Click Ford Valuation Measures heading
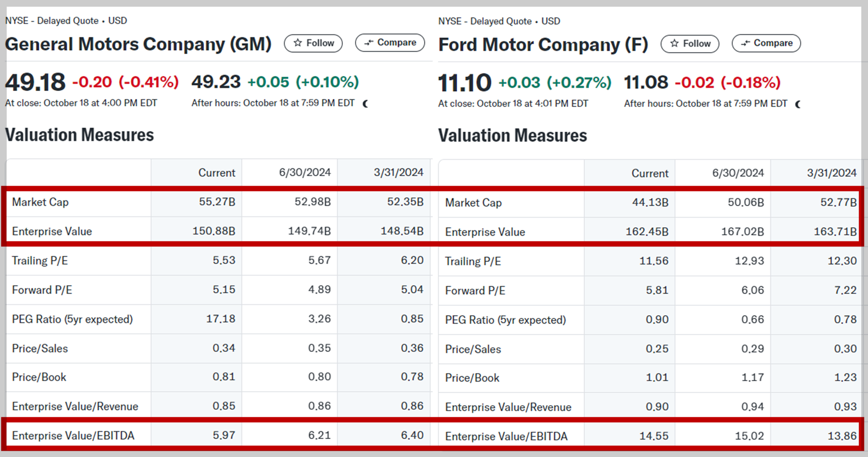This screenshot has height=457, width=868. tap(513, 136)
